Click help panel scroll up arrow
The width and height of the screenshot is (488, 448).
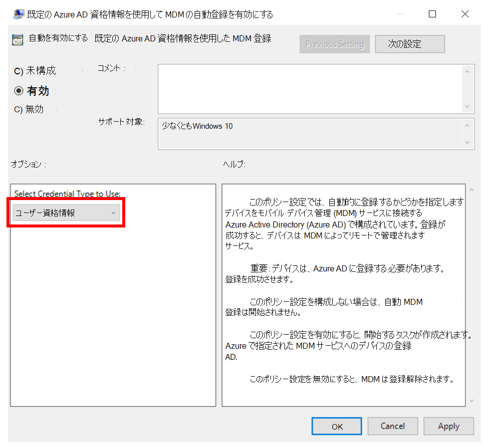pyautogui.click(x=472, y=190)
